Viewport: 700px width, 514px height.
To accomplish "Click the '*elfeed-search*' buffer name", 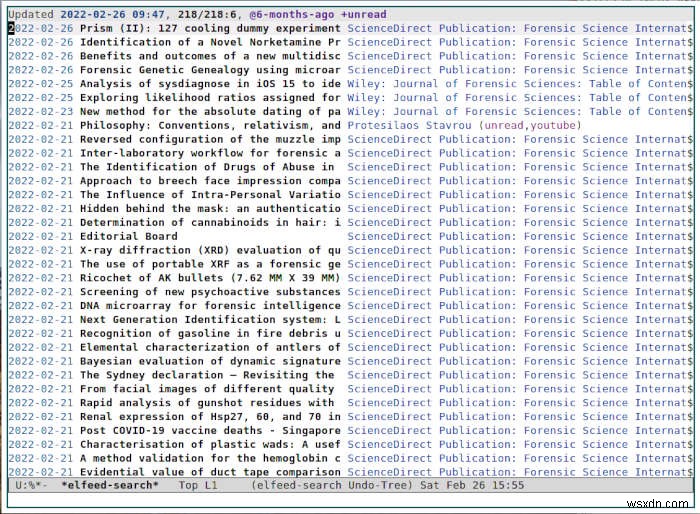I will pyautogui.click(x=109, y=485).
